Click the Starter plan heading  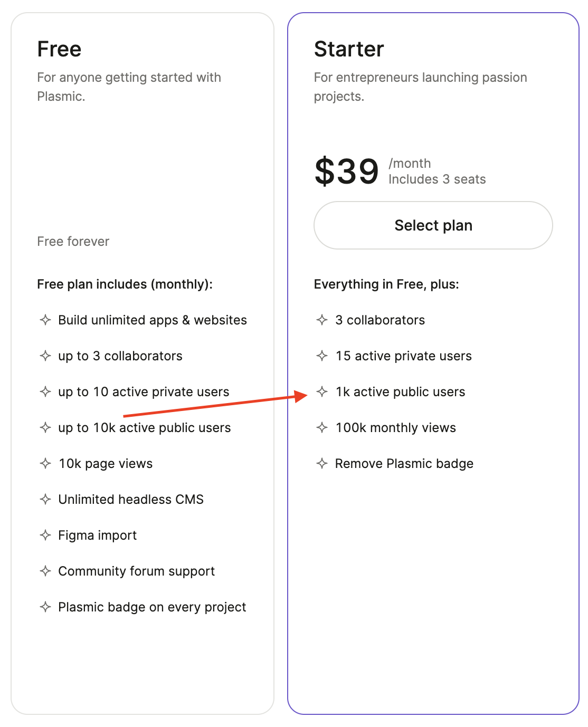coord(349,49)
